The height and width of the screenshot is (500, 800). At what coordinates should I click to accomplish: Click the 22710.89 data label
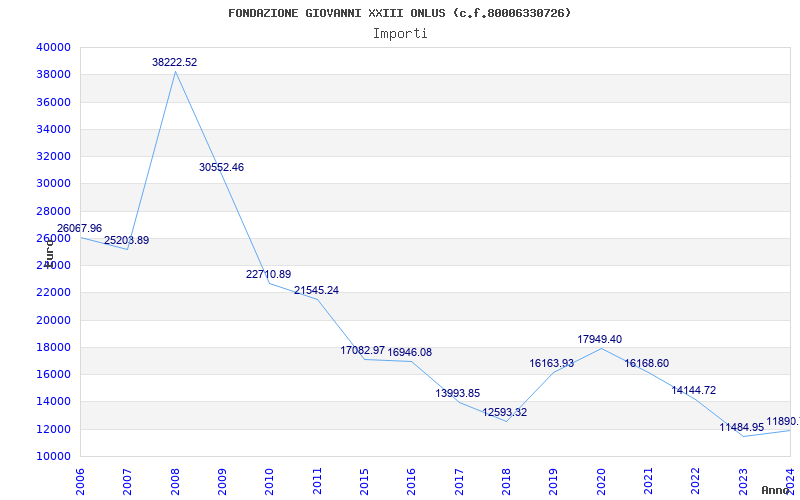point(268,274)
